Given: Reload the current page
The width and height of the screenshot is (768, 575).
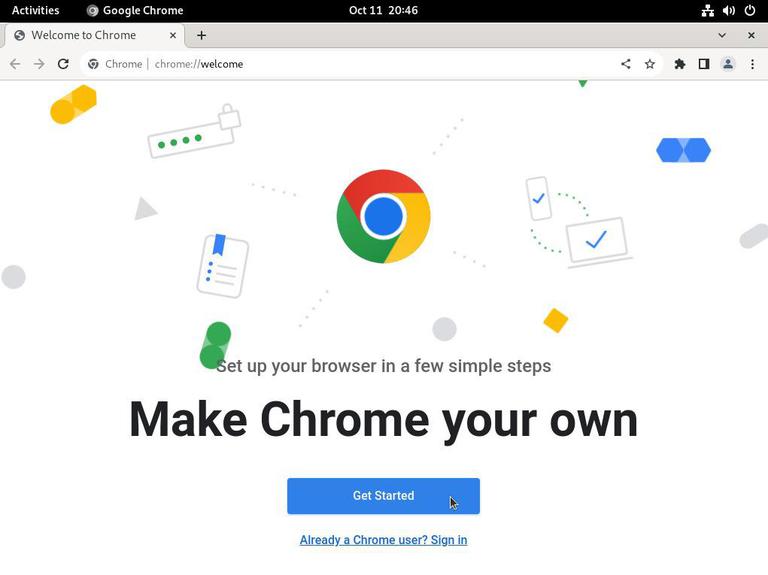Looking at the screenshot, I should 63,64.
